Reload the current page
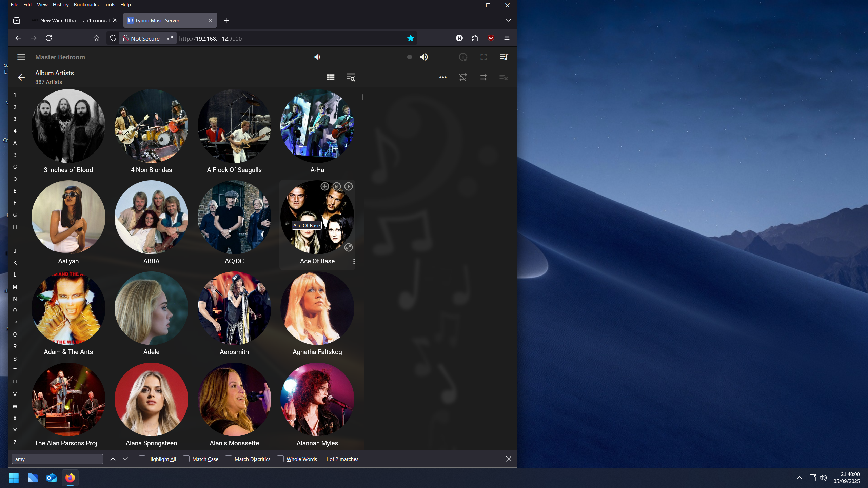868x488 pixels. 49,38
